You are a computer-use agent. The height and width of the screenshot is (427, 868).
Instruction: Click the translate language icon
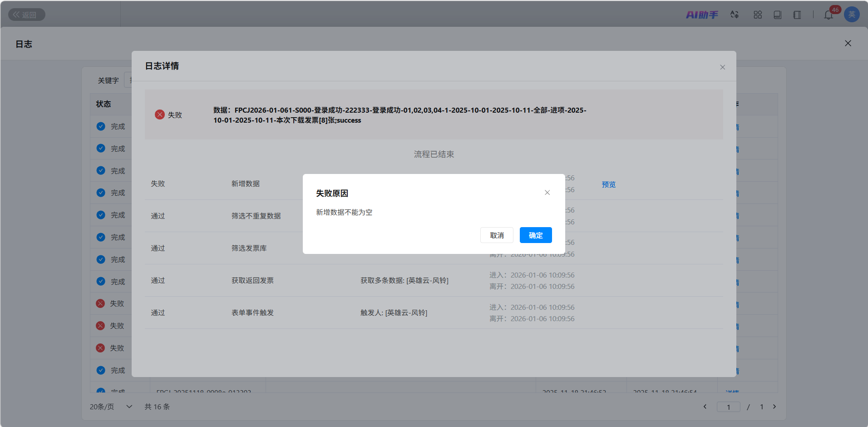pos(735,15)
